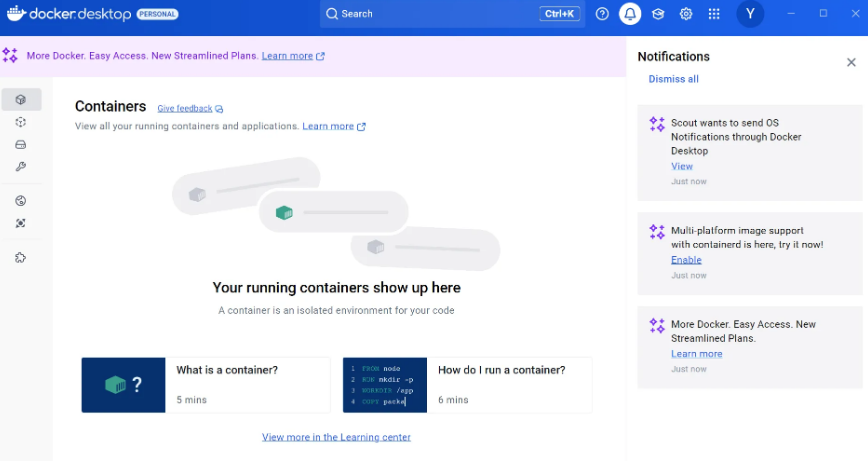Open the Containers view in the sidebar
The height and width of the screenshot is (461, 868).
click(x=21, y=100)
